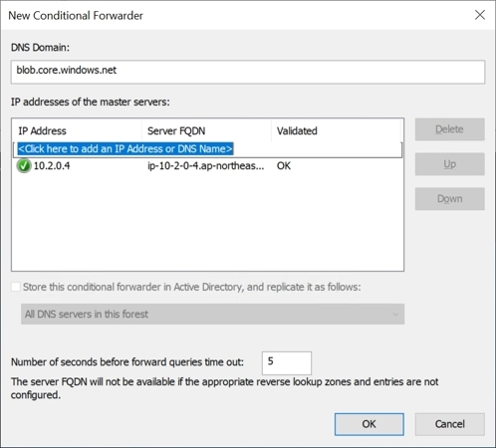Select the 10.2.0.4 IP address entry
Screen dimensions: 496x448
[x=52, y=166]
